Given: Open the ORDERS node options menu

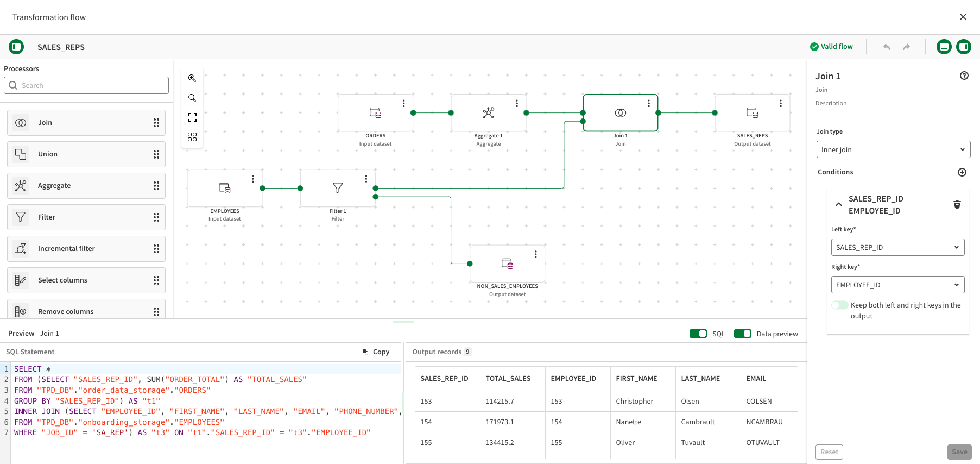Looking at the screenshot, I should pos(403,103).
